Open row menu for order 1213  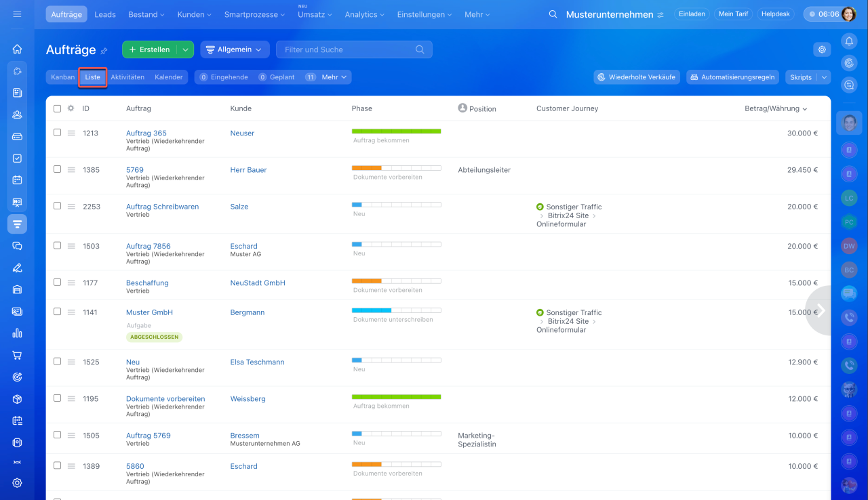tap(71, 133)
